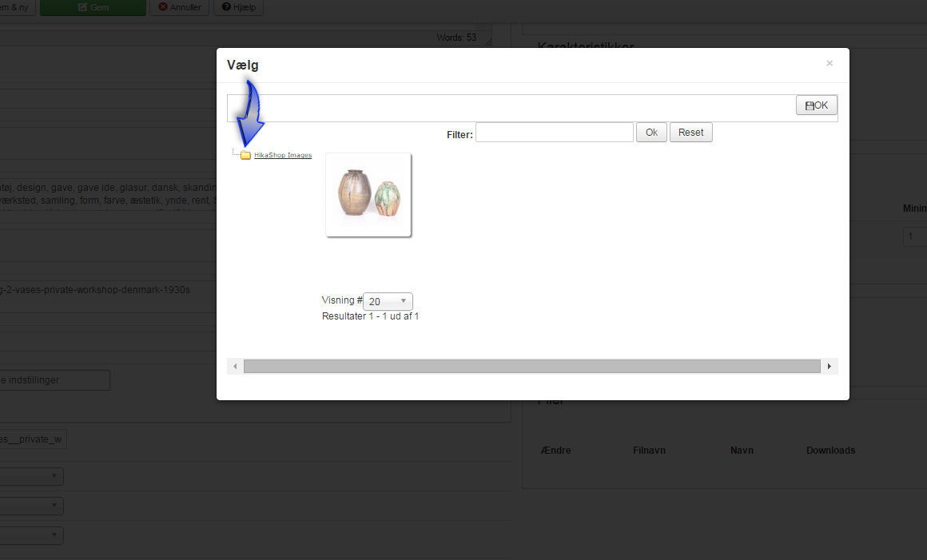Open the second dropdown in background form
Screen dimensions: 927x560
(31, 506)
